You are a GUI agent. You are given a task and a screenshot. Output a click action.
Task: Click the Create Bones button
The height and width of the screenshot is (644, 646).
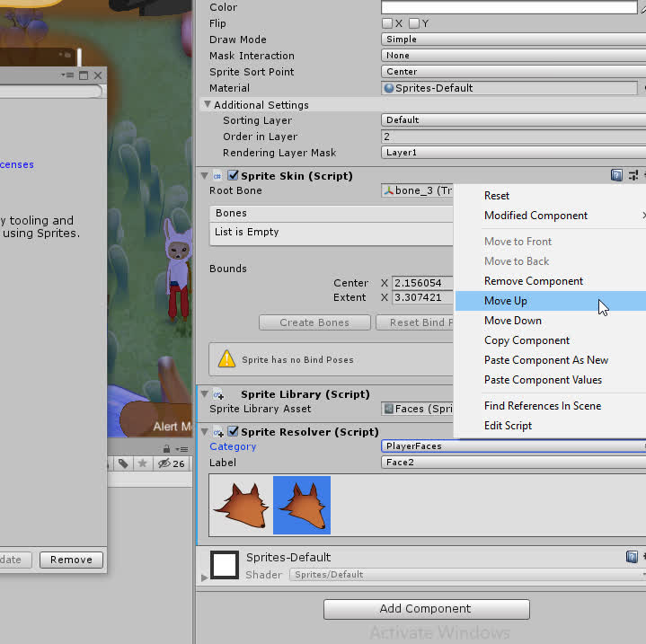[314, 322]
